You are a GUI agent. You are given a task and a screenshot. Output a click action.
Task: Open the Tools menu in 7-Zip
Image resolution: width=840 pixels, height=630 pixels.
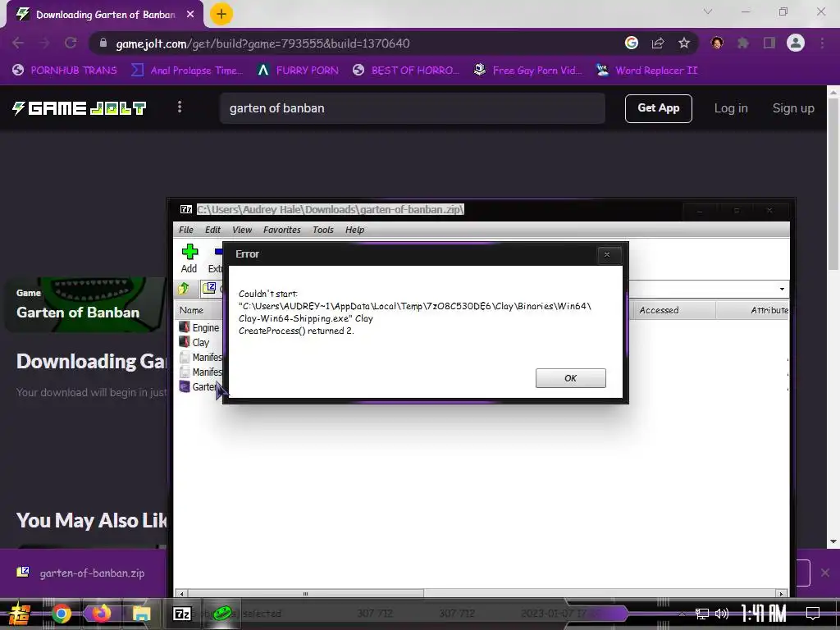[x=323, y=230]
